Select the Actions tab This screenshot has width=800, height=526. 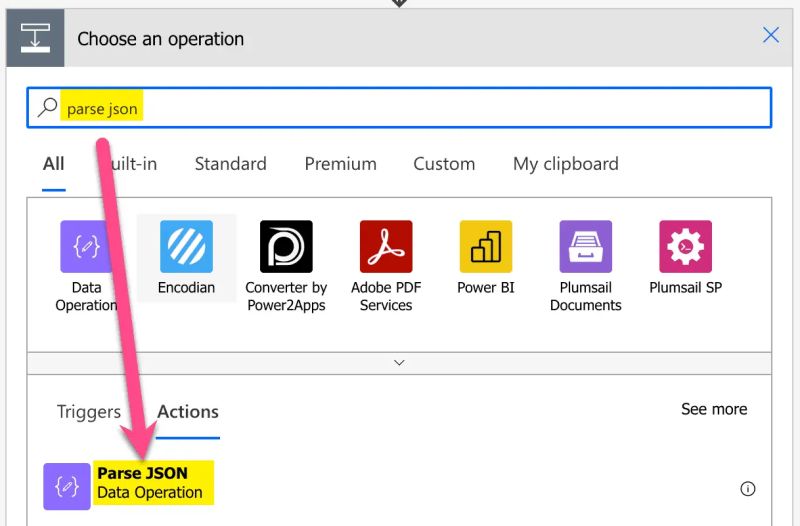188,412
